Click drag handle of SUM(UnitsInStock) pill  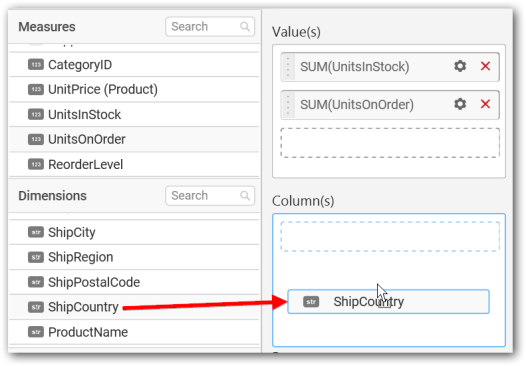click(288, 66)
